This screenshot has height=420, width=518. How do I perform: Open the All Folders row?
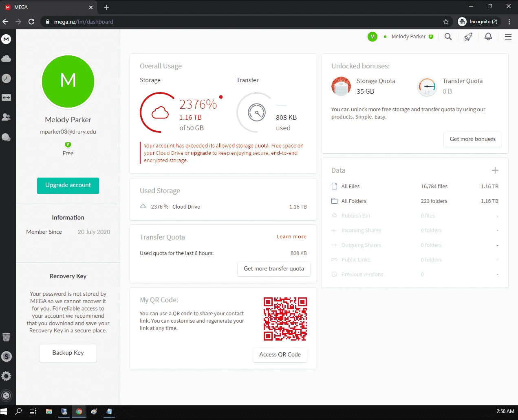tap(415, 201)
